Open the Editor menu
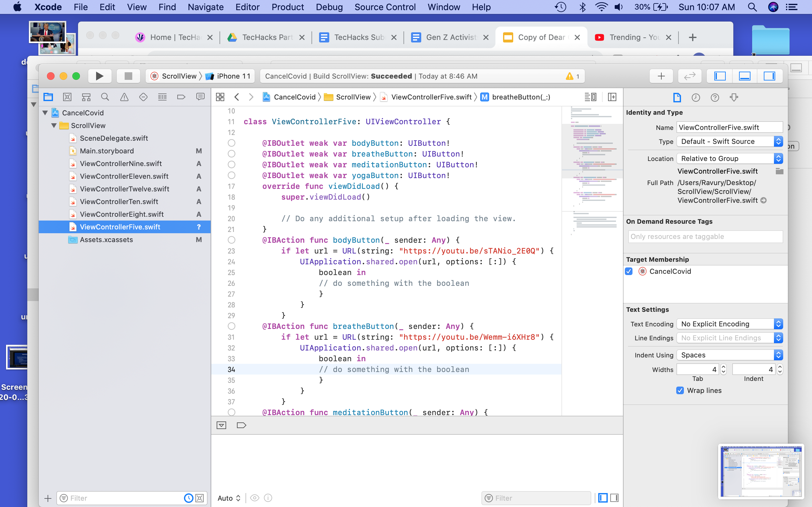Viewport: 812px width, 507px height. click(247, 7)
